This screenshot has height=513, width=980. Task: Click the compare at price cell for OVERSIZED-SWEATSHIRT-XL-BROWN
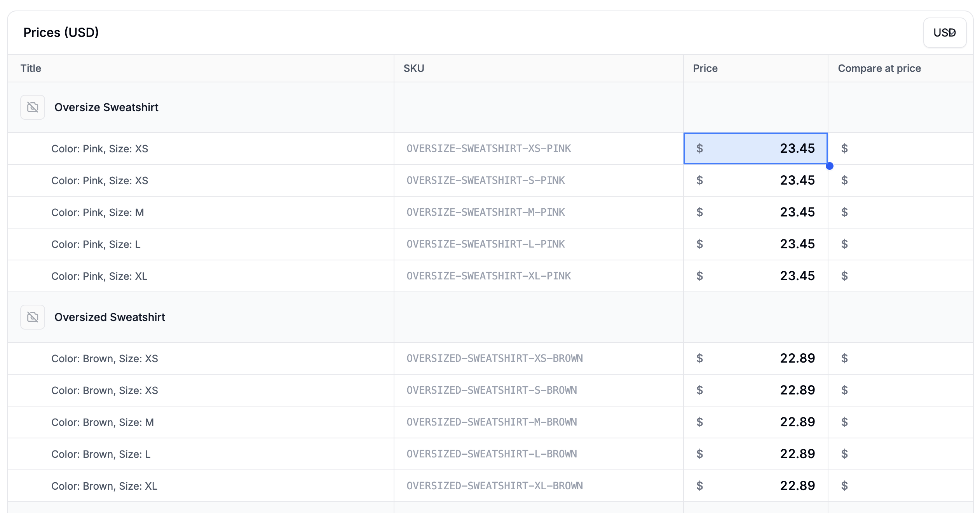(x=900, y=486)
